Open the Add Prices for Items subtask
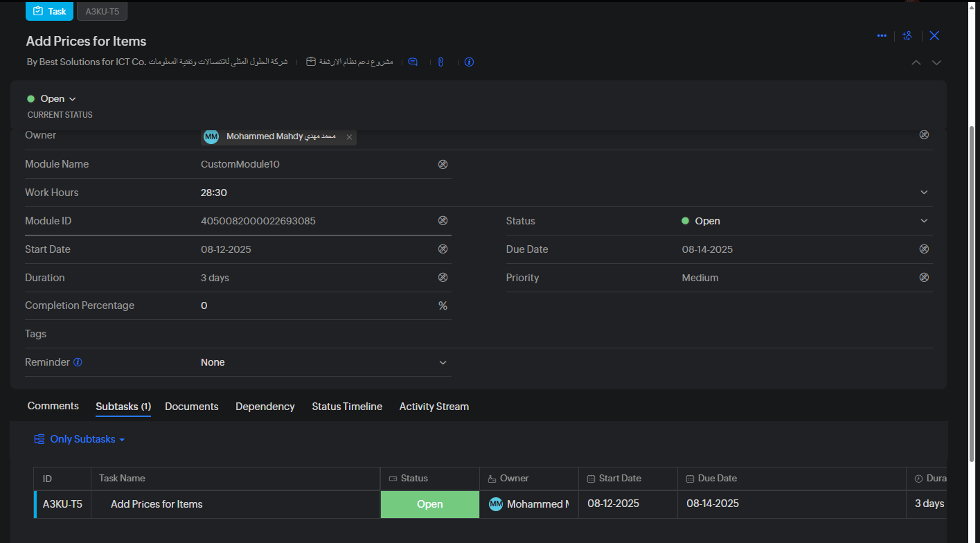Image resolution: width=980 pixels, height=543 pixels. pyautogui.click(x=157, y=504)
